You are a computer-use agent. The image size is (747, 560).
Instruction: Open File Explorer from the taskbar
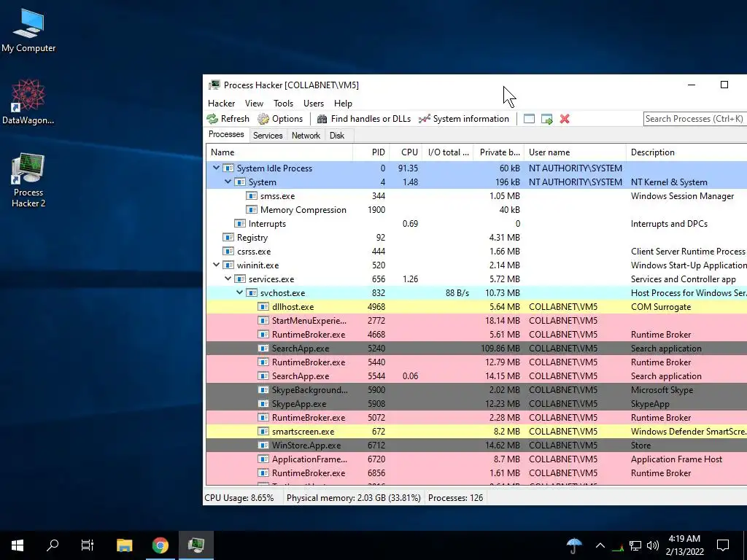point(124,545)
